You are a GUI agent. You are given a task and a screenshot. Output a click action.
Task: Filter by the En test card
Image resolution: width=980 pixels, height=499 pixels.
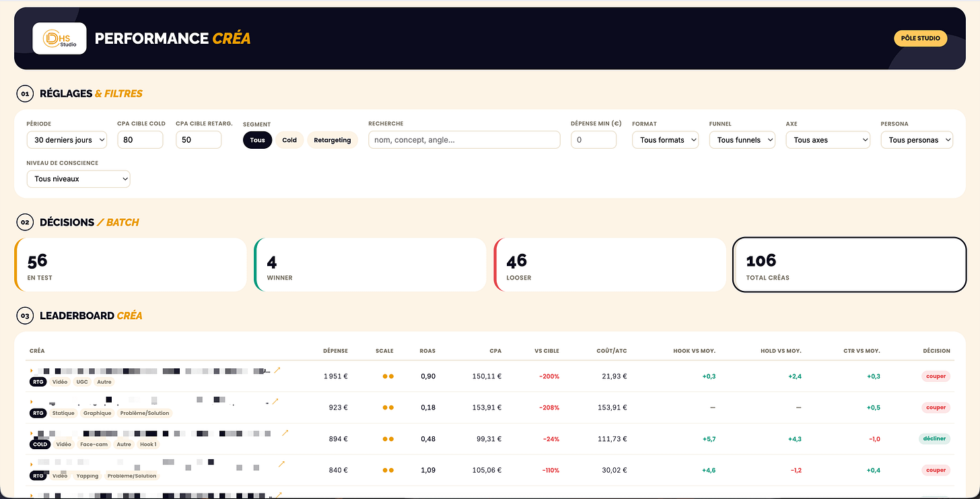click(131, 265)
